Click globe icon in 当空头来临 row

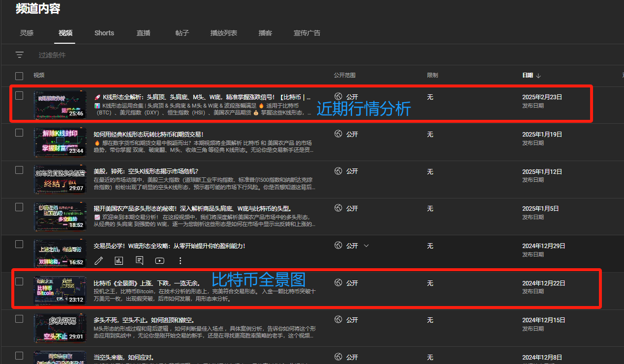click(x=338, y=357)
